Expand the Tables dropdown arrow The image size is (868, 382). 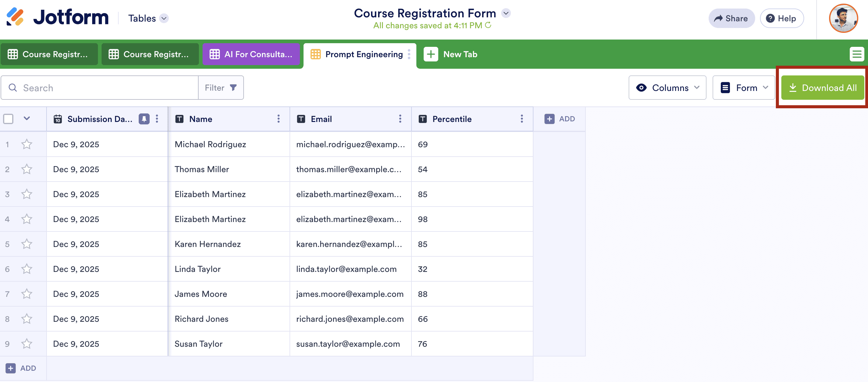point(164,18)
